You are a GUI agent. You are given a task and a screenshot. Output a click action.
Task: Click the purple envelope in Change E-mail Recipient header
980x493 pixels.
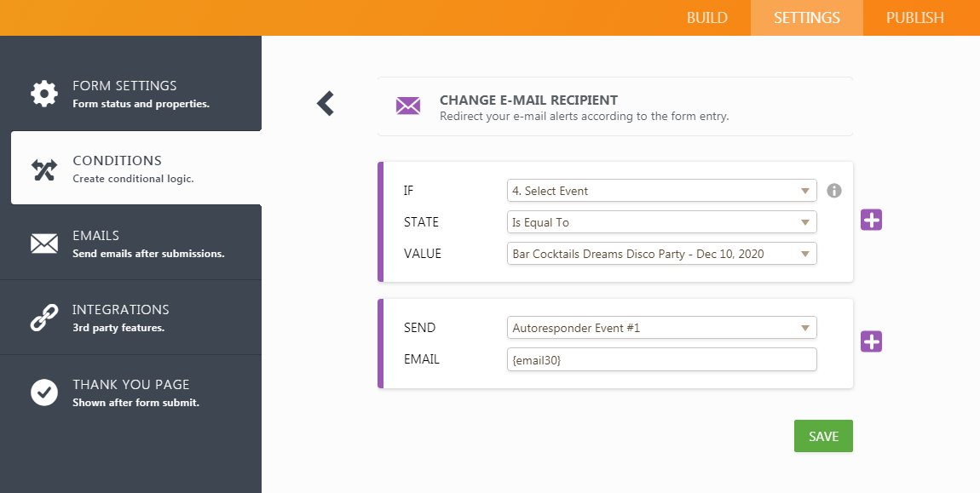point(407,106)
